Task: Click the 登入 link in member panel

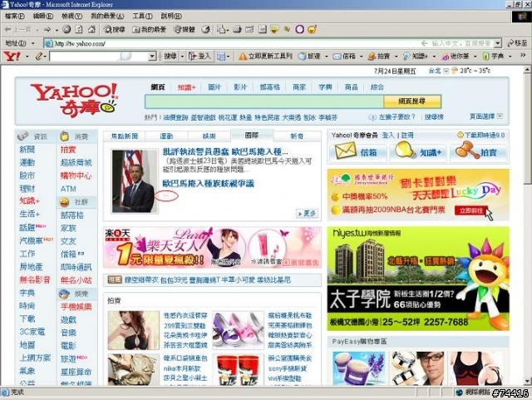Action: pyautogui.click(x=388, y=136)
